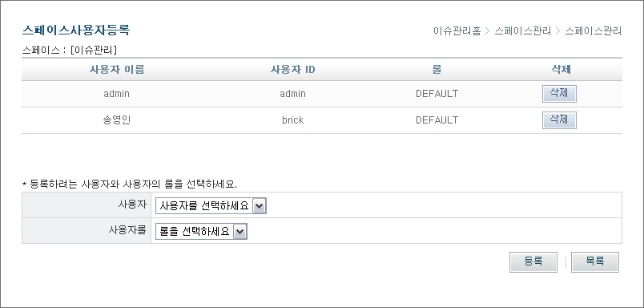Delete the admin user row
The image size is (644, 308).
click(559, 94)
